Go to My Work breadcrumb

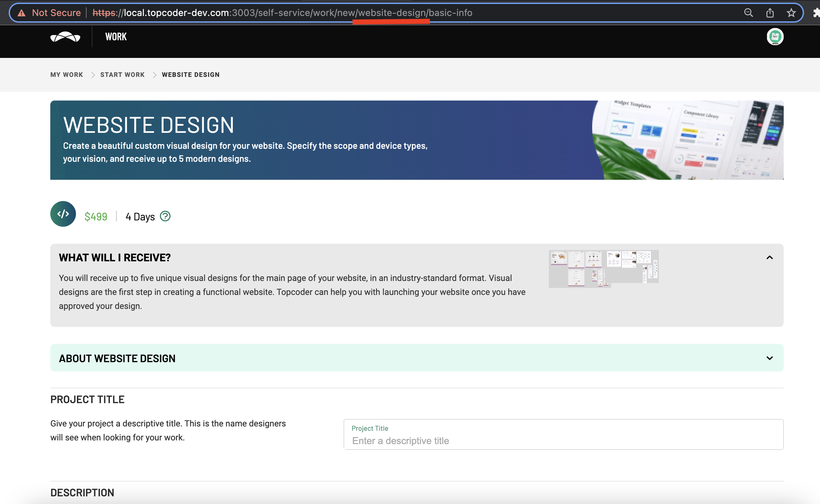pyautogui.click(x=67, y=75)
